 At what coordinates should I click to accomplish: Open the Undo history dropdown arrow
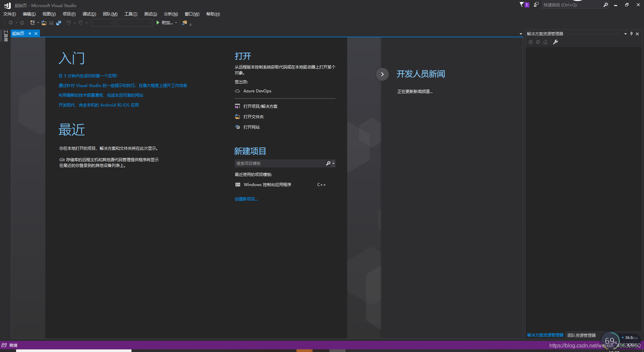click(x=74, y=23)
